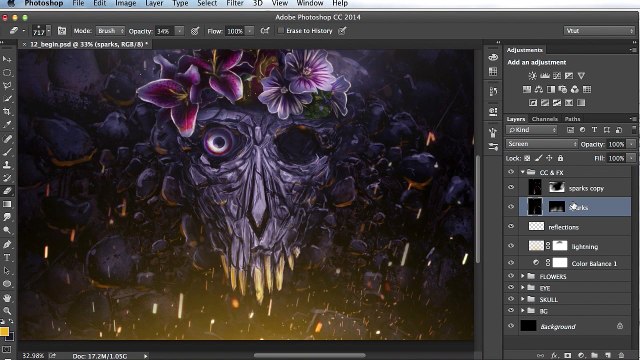640x360 pixels.
Task: Open the Layer menu
Action: 154,3
